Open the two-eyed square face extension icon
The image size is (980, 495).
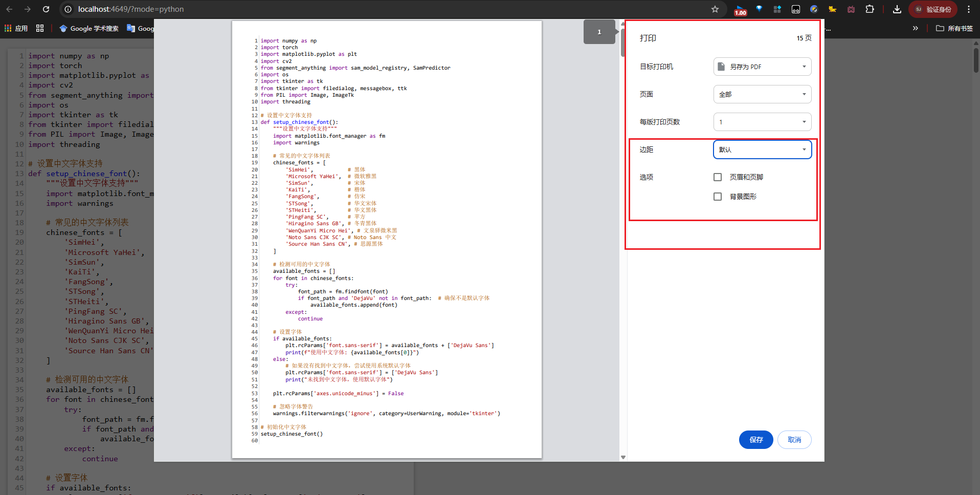click(796, 9)
